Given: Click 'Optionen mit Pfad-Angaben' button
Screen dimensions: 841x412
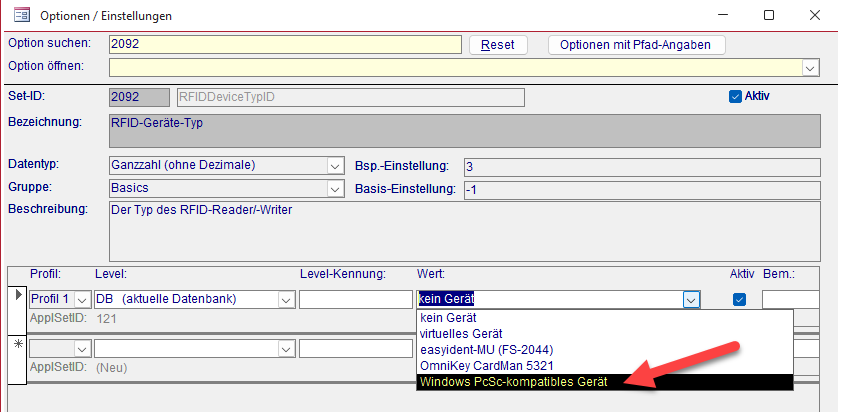Looking at the screenshot, I should pos(636,45).
